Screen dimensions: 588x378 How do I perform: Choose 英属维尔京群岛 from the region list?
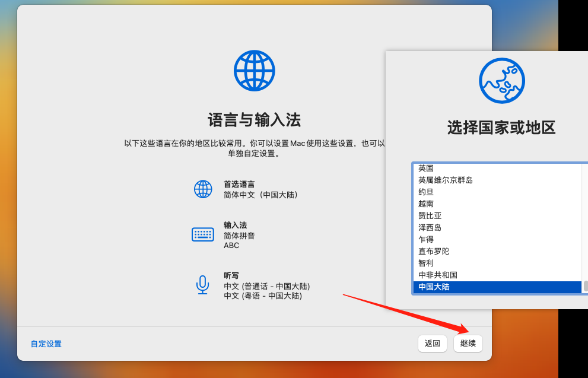pos(445,180)
